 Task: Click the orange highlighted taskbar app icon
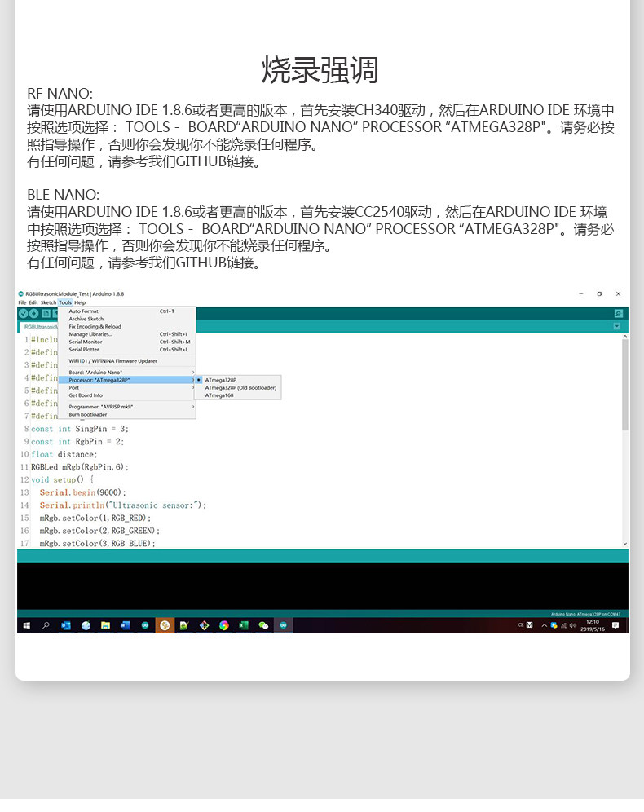tap(165, 625)
